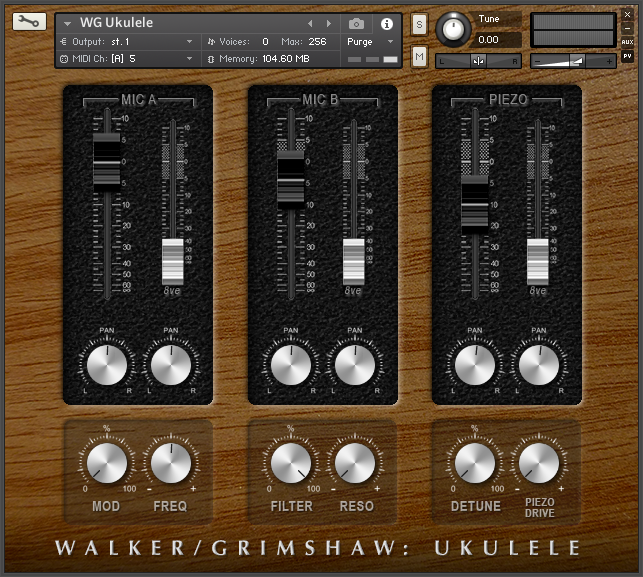The image size is (643, 577).
Task: Remove the instrument with the X button
Action: (627, 14)
